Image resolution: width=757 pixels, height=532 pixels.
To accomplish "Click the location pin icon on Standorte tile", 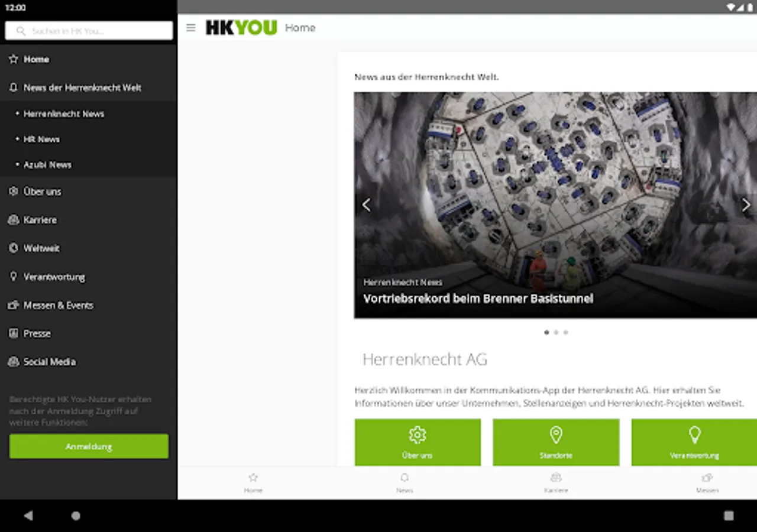I will coord(556,435).
